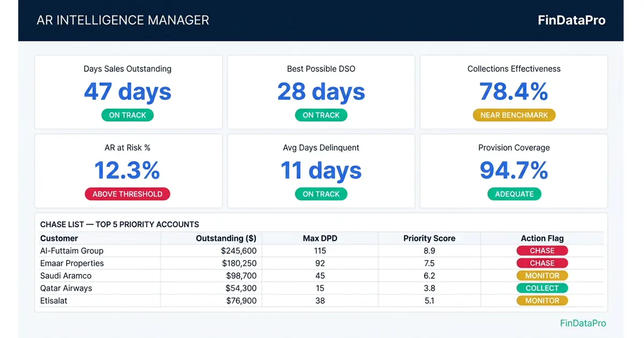This screenshot has width=644, height=338.
Task: Select the Qatar Airways customer row
Action: tap(321, 288)
